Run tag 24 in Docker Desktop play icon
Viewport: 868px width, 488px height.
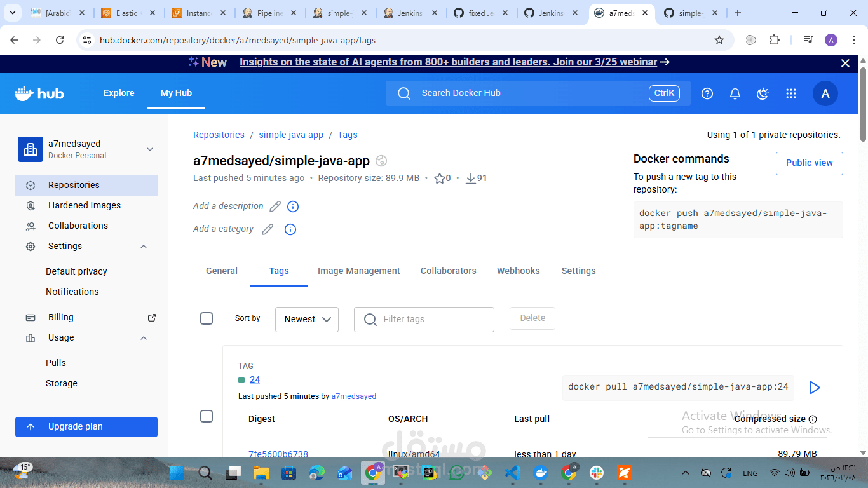pos(814,388)
